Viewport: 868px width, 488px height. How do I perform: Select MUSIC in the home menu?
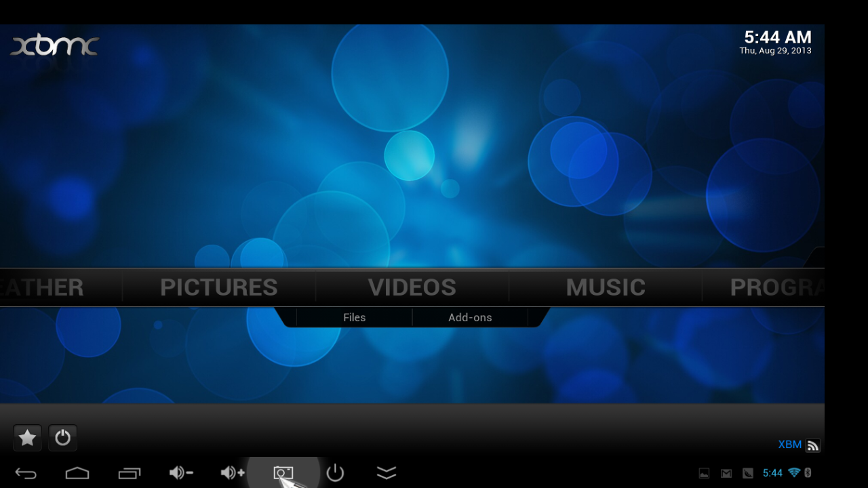pos(606,287)
